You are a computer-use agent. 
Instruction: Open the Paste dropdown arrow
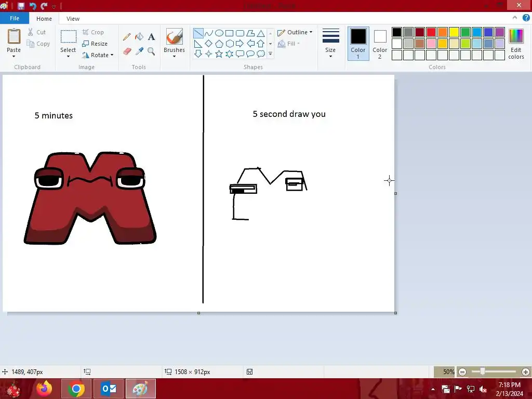[x=14, y=56]
